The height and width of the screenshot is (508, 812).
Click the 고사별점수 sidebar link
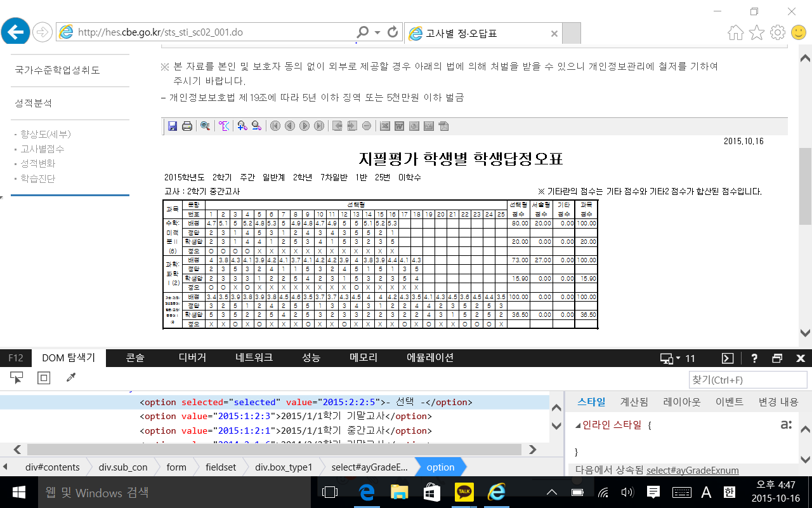click(x=43, y=149)
